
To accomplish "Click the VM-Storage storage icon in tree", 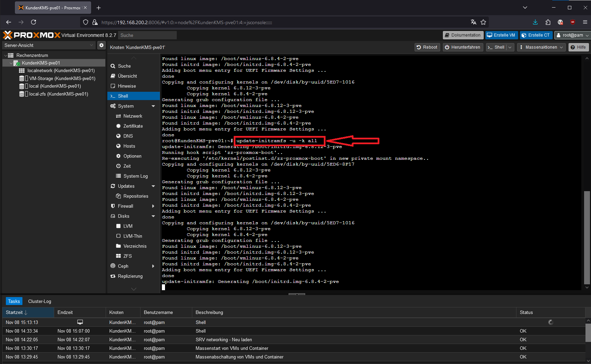I will click(22, 78).
